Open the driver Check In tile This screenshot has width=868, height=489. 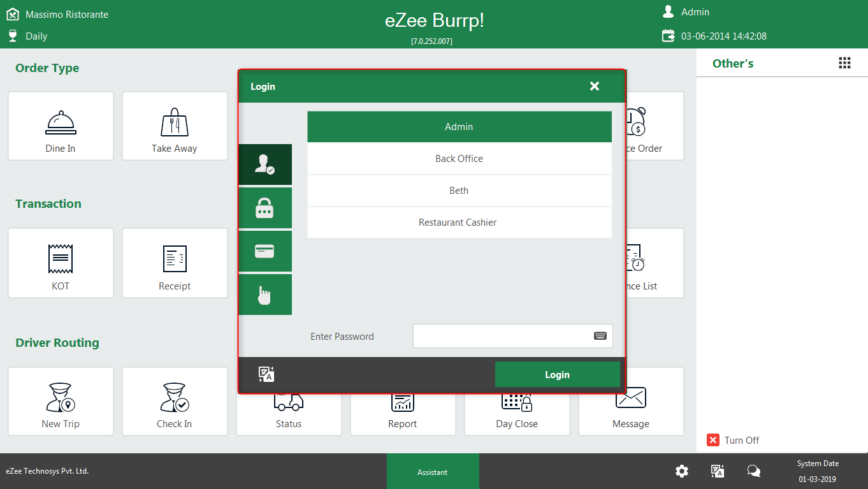pos(175,401)
